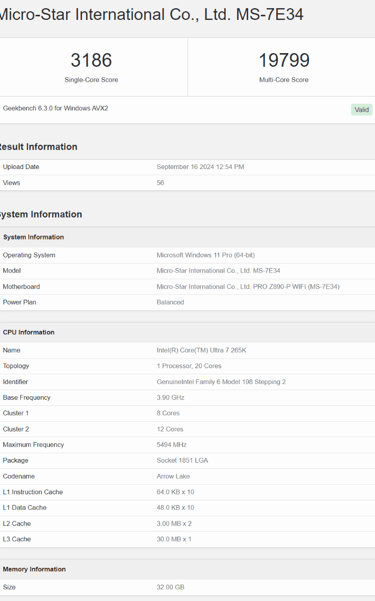
Task: Click the Maximum Frequency label
Action: [33, 445]
